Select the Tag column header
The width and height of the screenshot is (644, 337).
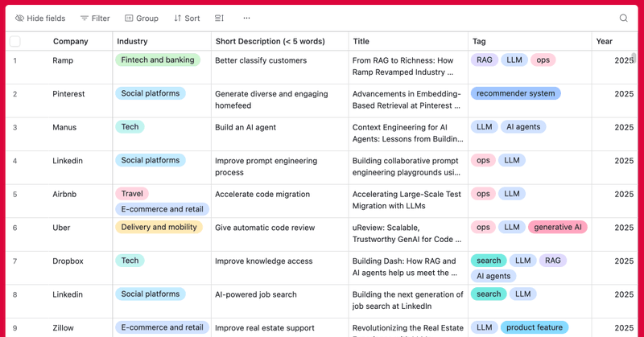[530, 41]
